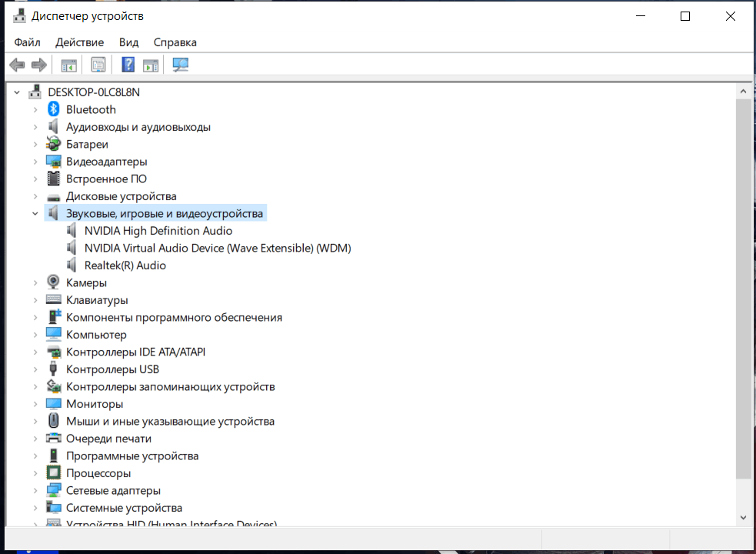Select DESKTOP-0LC8L8N computer name
The width and height of the screenshot is (756, 554).
pyautogui.click(x=94, y=92)
